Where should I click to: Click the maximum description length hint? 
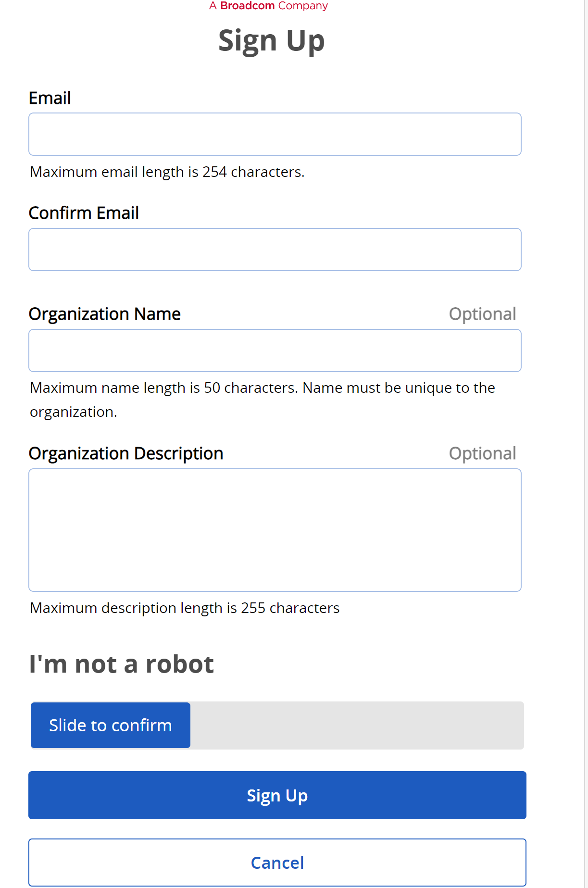[x=185, y=608]
